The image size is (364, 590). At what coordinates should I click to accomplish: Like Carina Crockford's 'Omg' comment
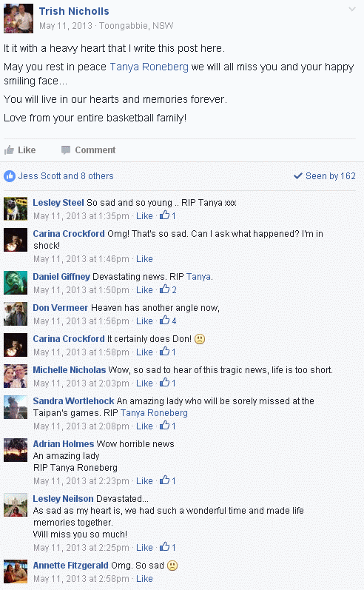pyautogui.click(x=144, y=259)
